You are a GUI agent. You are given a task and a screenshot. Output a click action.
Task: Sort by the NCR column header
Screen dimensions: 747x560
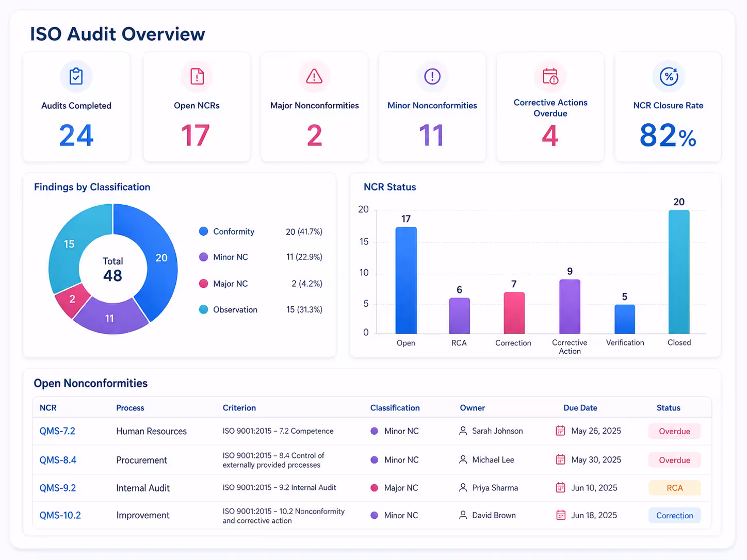pyautogui.click(x=48, y=408)
